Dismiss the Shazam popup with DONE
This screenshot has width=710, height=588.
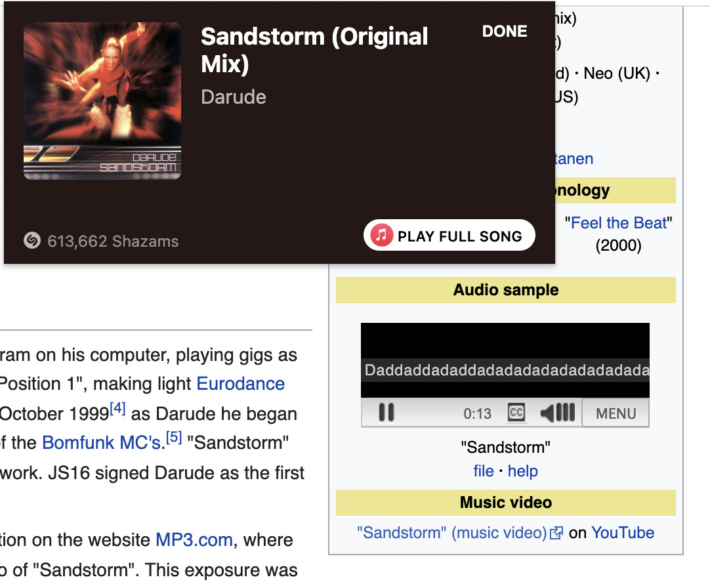[505, 31]
